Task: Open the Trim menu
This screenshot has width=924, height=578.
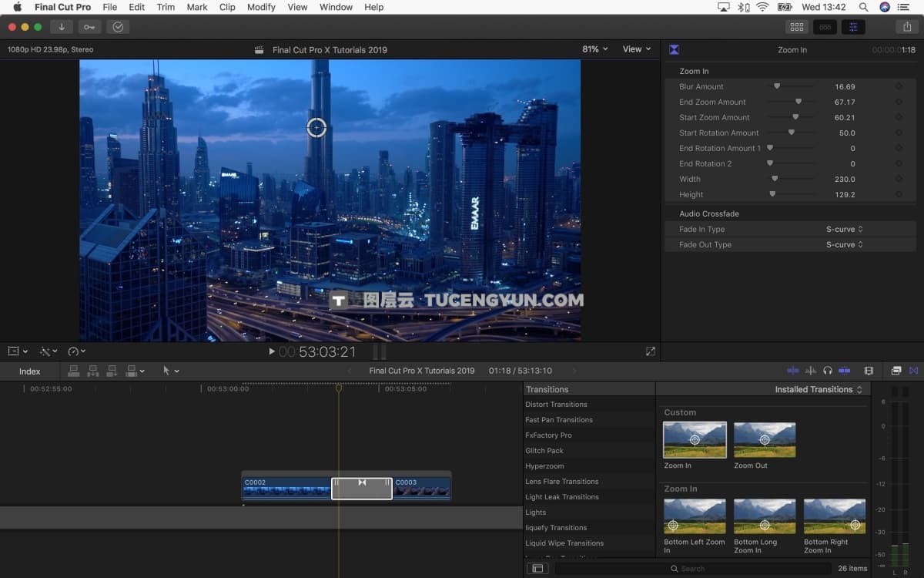Action: (166, 7)
